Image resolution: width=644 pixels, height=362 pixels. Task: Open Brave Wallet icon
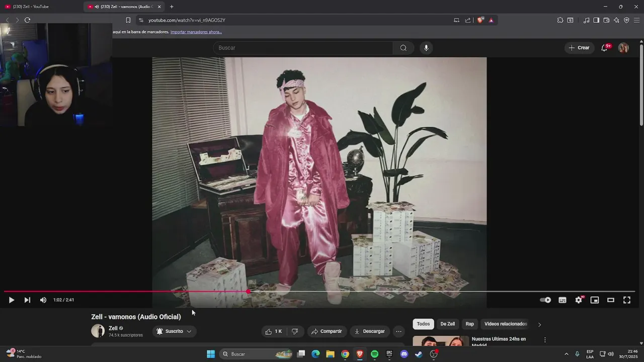pos(606,20)
